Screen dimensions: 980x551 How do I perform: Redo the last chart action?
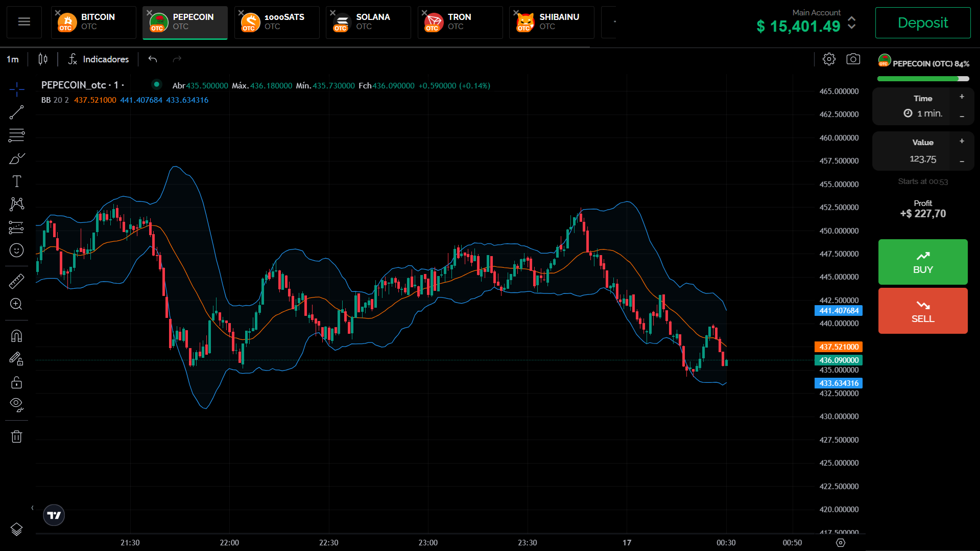pyautogui.click(x=177, y=59)
